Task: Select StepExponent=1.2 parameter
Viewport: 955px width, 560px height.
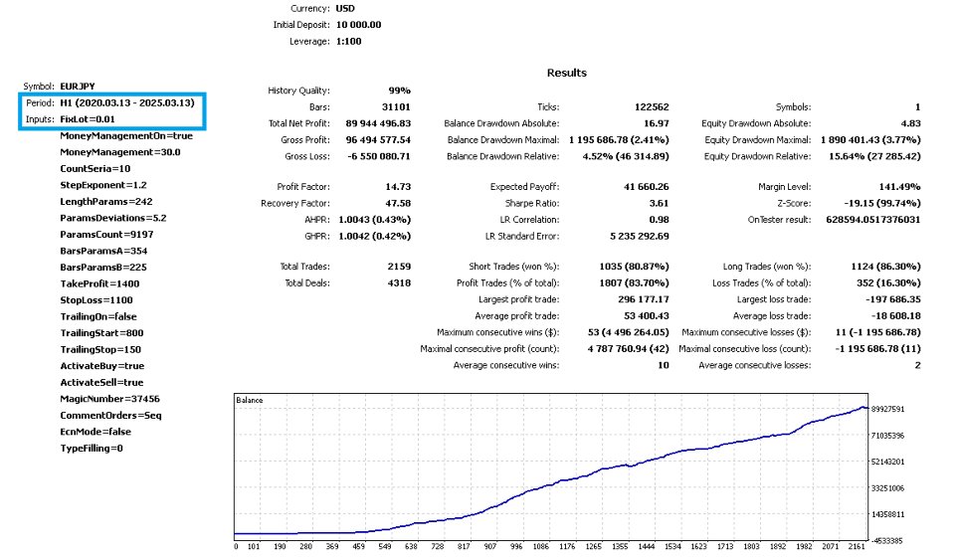Action: (x=103, y=185)
